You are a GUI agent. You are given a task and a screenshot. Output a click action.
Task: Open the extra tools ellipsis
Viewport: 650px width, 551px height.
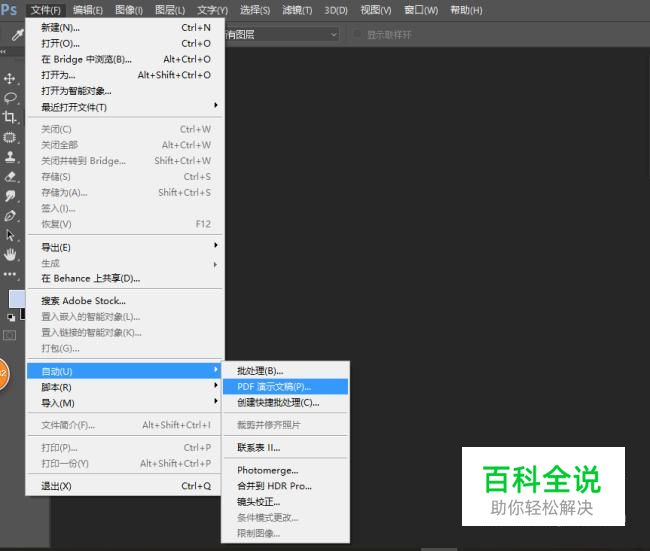(x=10, y=274)
